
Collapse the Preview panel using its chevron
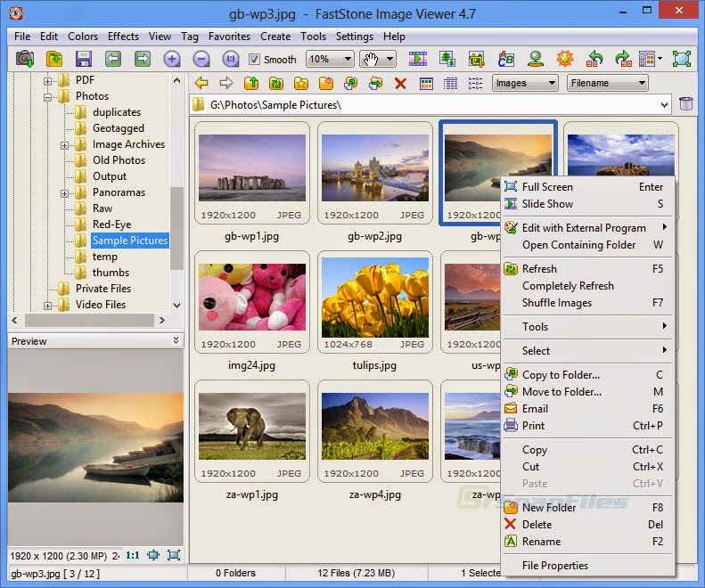(176, 341)
